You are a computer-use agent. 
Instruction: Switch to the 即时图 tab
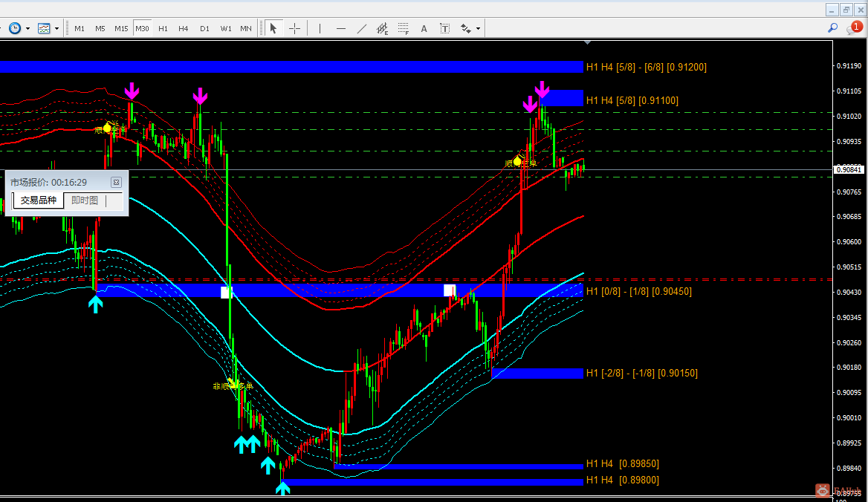[85, 201]
